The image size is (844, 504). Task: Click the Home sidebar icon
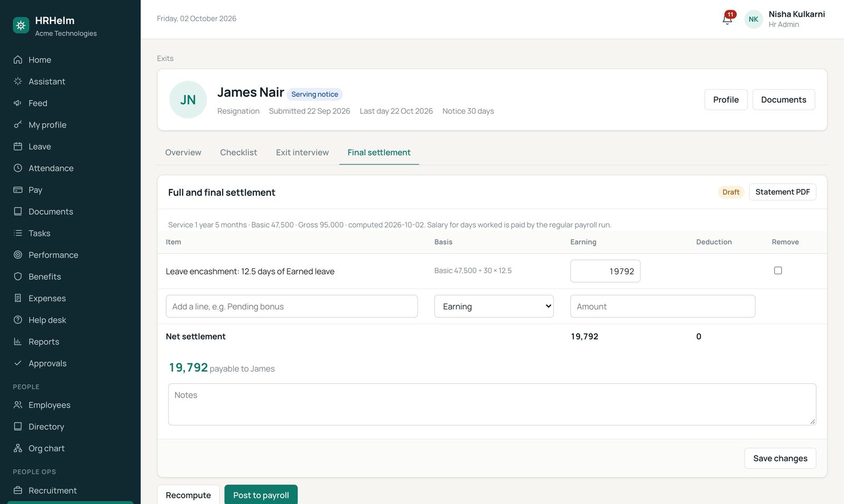[18, 60]
